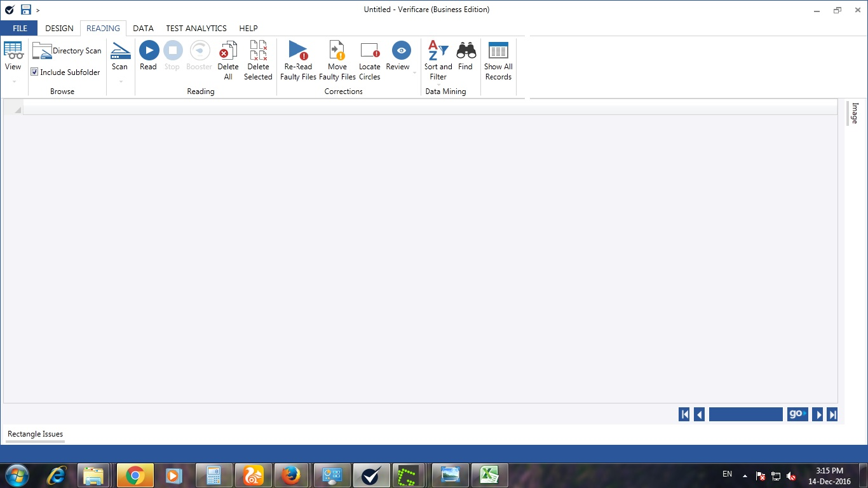Image resolution: width=868 pixels, height=488 pixels.
Task: Click the Delete All icon
Action: [x=228, y=51]
